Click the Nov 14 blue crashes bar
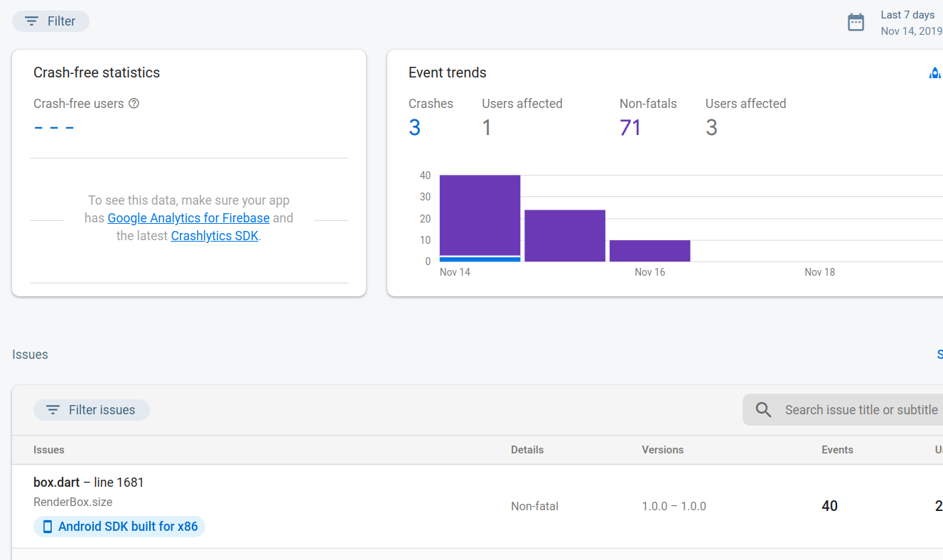The height and width of the screenshot is (560, 943). [x=480, y=259]
